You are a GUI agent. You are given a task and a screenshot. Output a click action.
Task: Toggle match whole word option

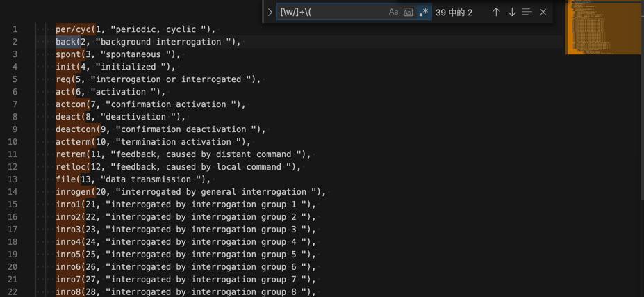(x=408, y=12)
